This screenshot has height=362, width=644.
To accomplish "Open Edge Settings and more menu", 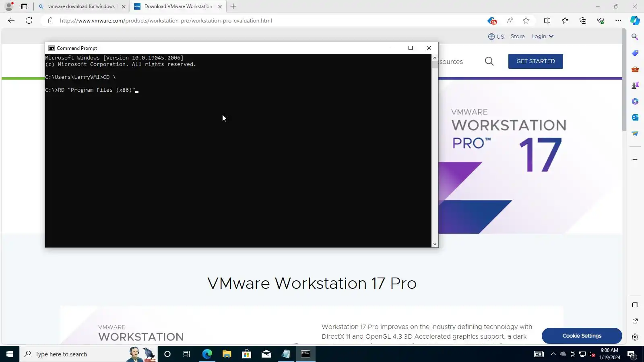I will [618, 21].
